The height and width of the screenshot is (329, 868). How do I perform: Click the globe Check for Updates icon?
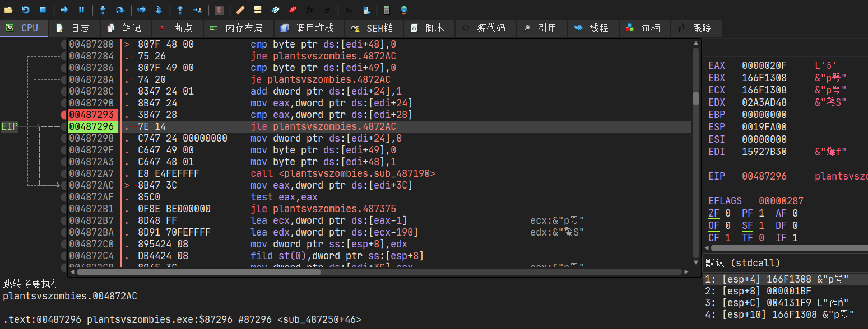click(404, 10)
